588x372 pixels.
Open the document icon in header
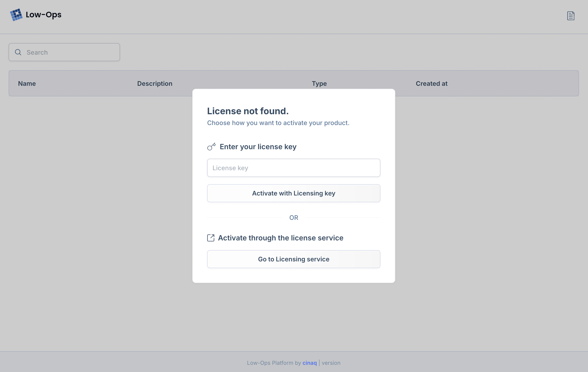coord(570,16)
